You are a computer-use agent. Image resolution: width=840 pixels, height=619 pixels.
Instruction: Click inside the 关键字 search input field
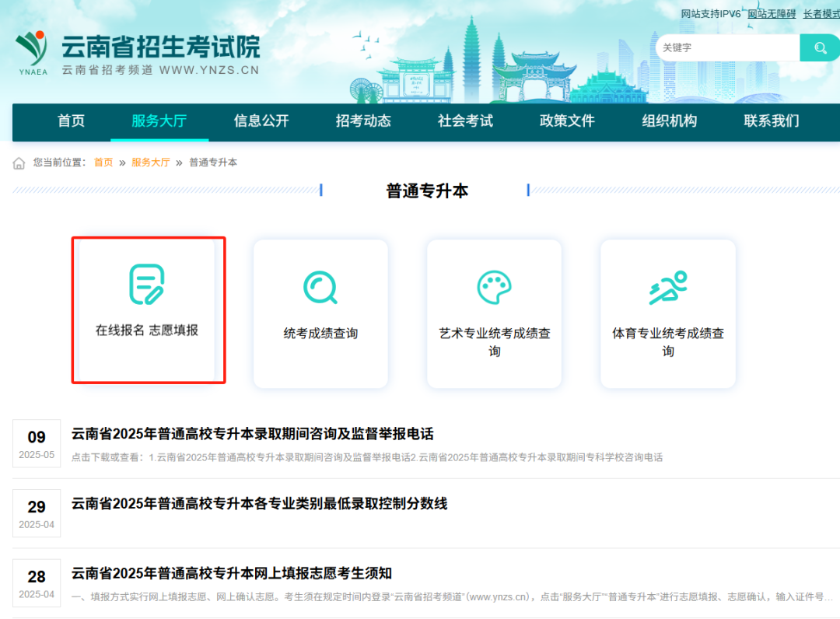click(x=727, y=47)
